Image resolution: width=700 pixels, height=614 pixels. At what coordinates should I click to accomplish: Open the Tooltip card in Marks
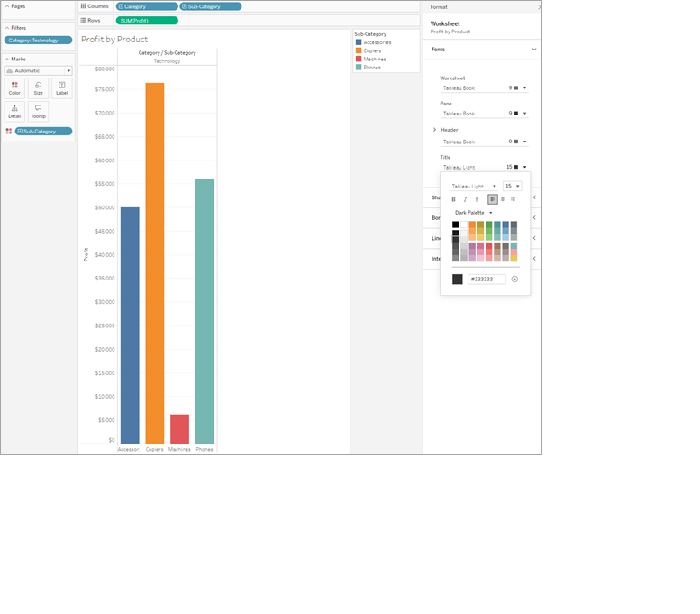[39, 111]
